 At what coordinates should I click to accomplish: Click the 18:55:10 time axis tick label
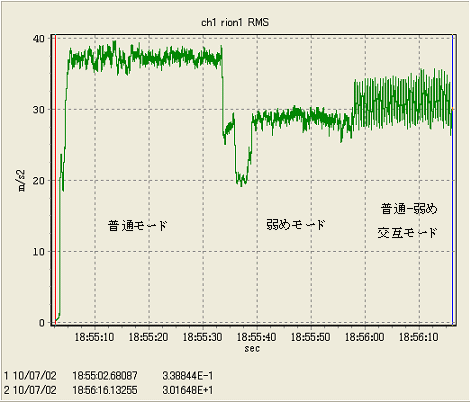94,337
